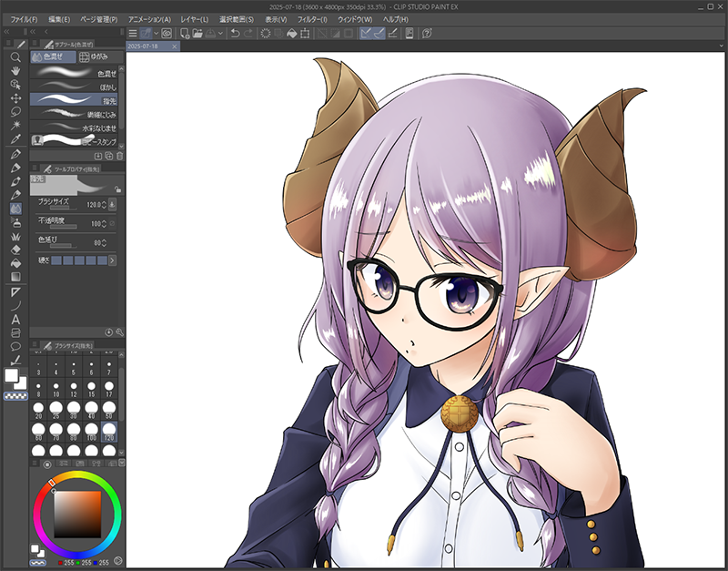Switch to the 色混ぜ sub tool group tab
Viewport: 728px width, 571px height.
[x=53, y=56]
